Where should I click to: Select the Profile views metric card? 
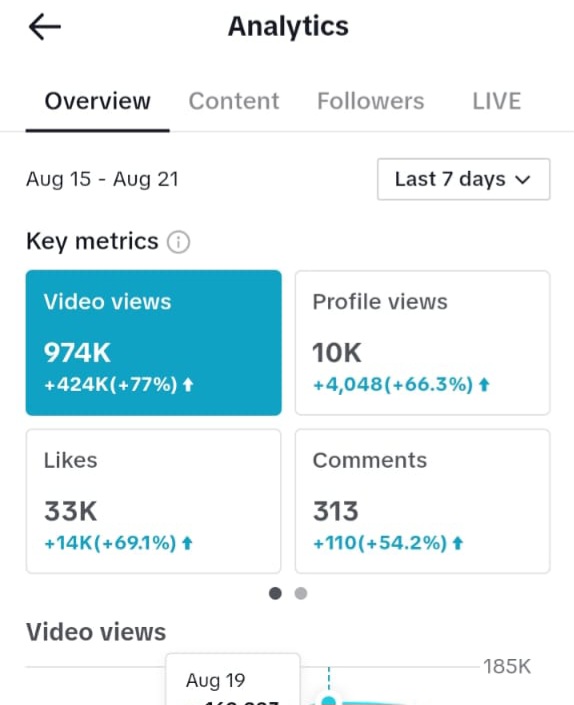tap(423, 343)
